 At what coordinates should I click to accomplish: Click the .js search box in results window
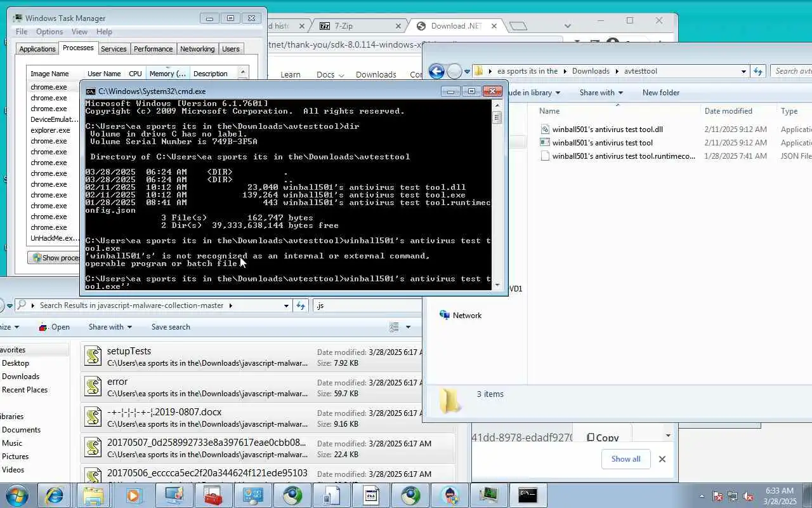click(x=367, y=305)
